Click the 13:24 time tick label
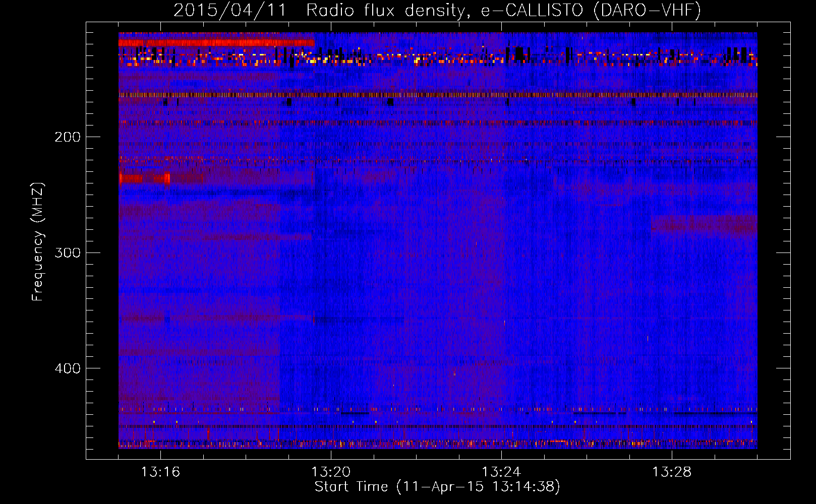The image size is (816, 504). [x=501, y=472]
